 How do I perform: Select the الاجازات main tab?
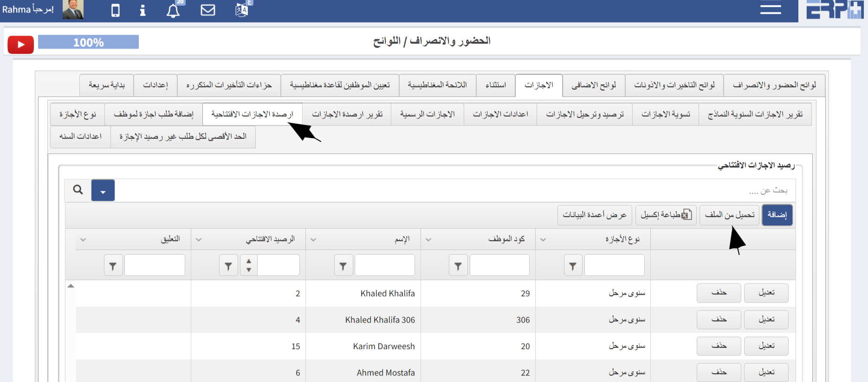[539, 85]
